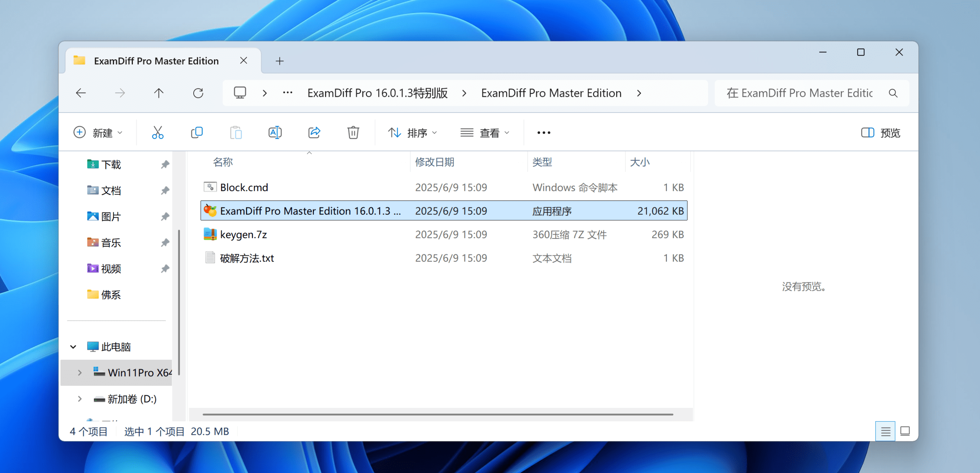The width and height of the screenshot is (980, 473).
Task: Open the 新建 new item menu
Action: click(x=98, y=133)
